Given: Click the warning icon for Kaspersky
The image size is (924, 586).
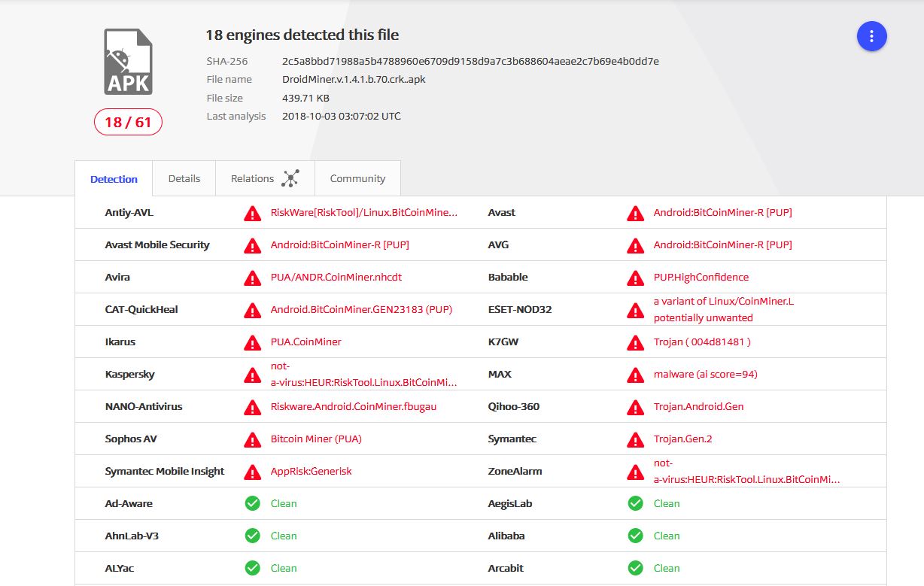Looking at the screenshot, I should pos(253,375).
